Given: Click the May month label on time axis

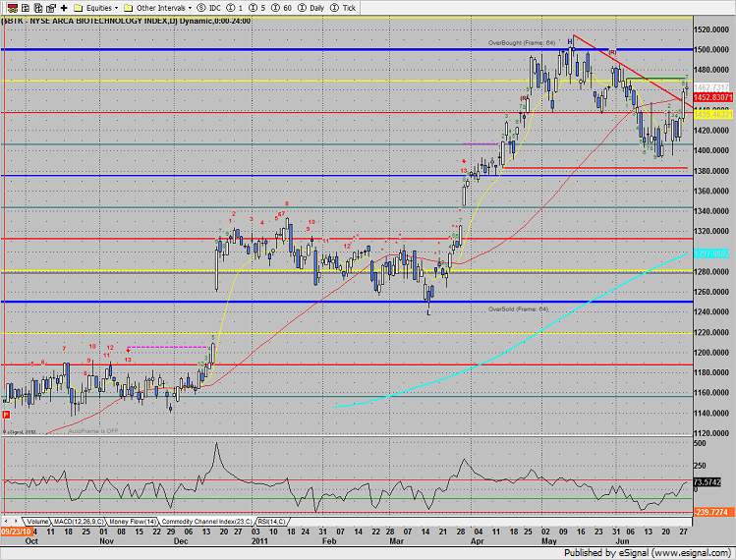Looking at the screenshot, I should 548,541.
